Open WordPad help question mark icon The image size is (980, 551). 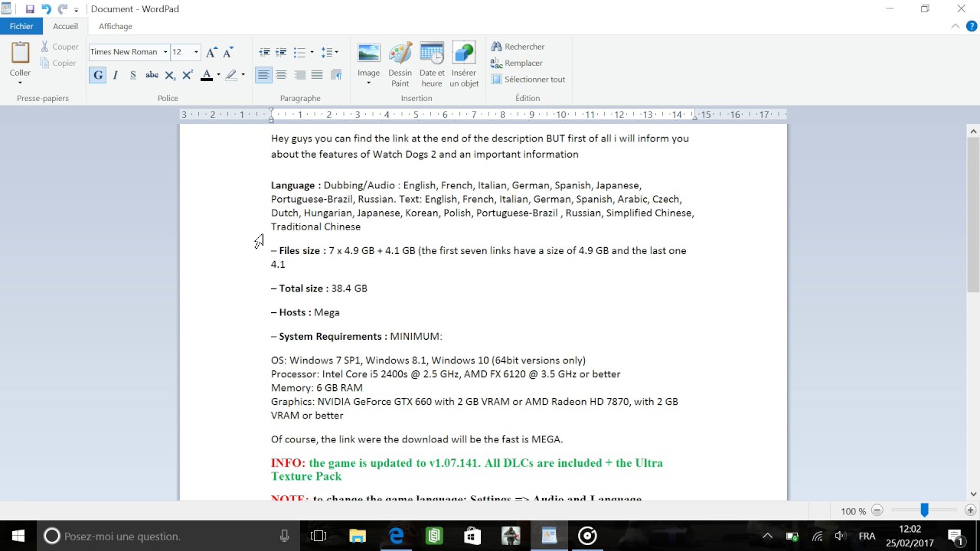point(972,26)
